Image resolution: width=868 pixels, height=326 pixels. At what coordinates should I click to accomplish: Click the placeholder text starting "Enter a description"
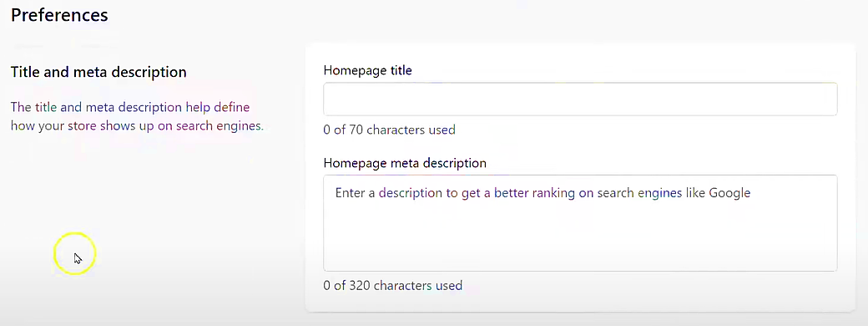542,193
